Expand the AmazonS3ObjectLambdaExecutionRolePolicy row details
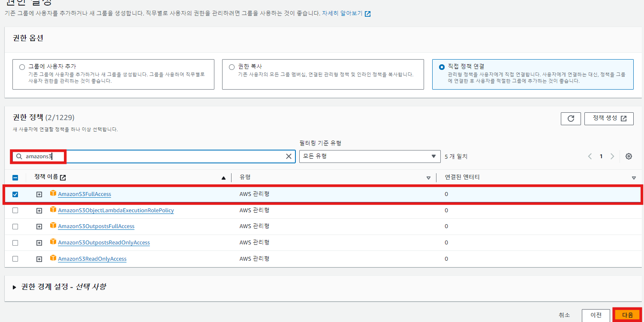This screenshot has height=322, width=644. click(39, 211)
